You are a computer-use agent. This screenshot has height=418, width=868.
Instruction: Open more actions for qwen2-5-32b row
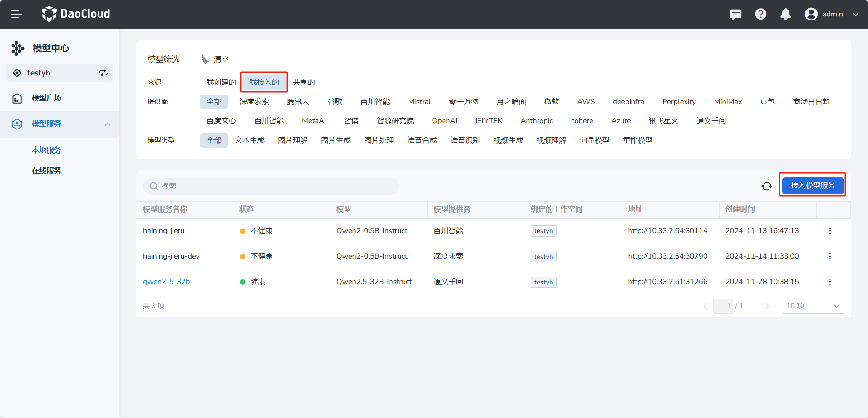pyautogui.click(x=830, y=282)
